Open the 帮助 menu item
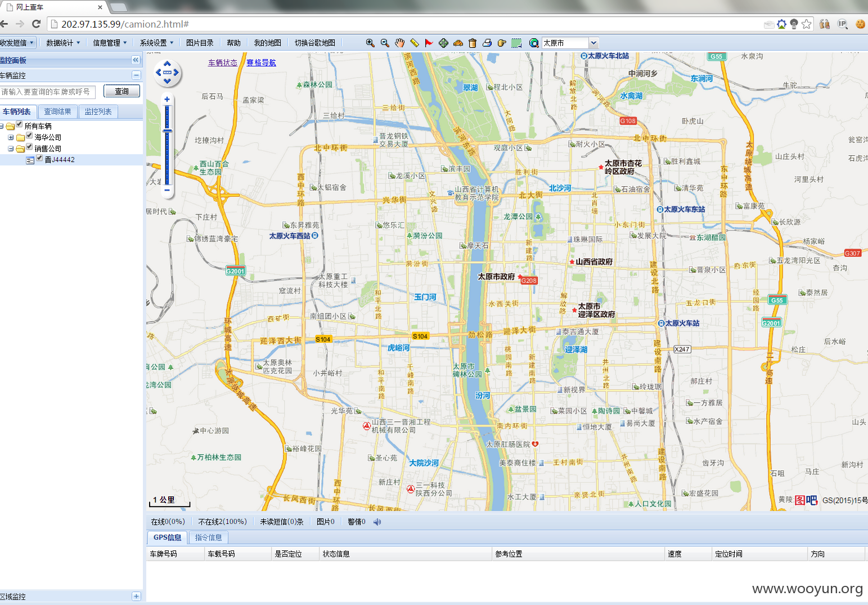Screen dimensions: 868x605 (x=233, y=43)
